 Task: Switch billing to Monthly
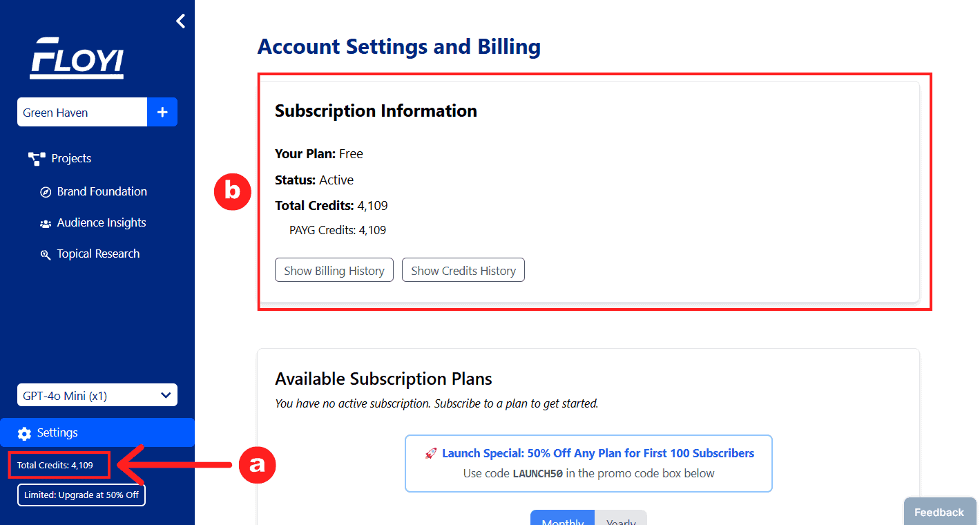[x=562, y=518]
